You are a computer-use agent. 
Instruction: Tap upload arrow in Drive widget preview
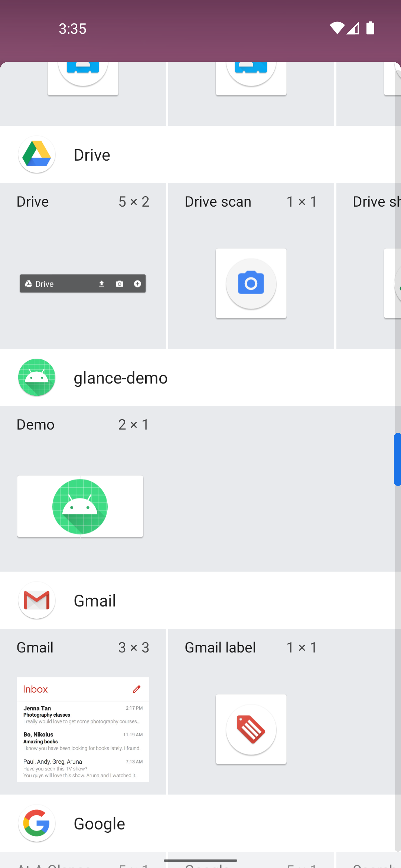[101, 284]
